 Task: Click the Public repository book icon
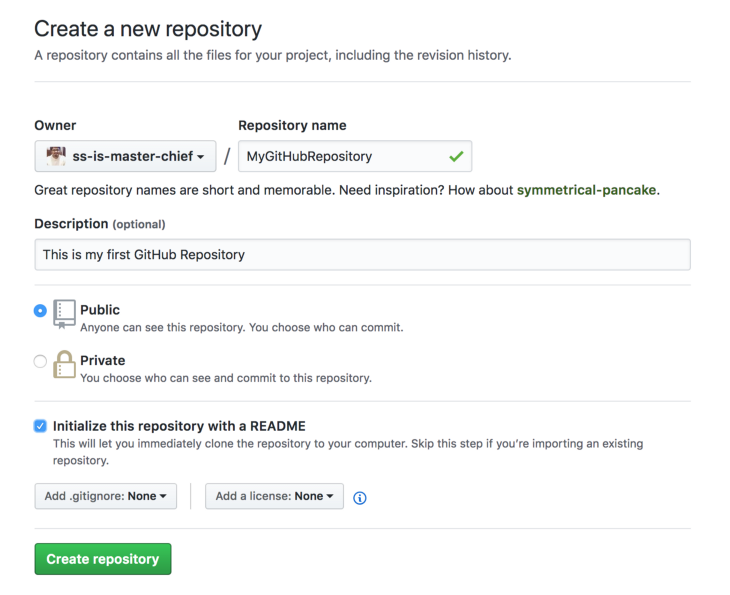click(x=64, y=312)
